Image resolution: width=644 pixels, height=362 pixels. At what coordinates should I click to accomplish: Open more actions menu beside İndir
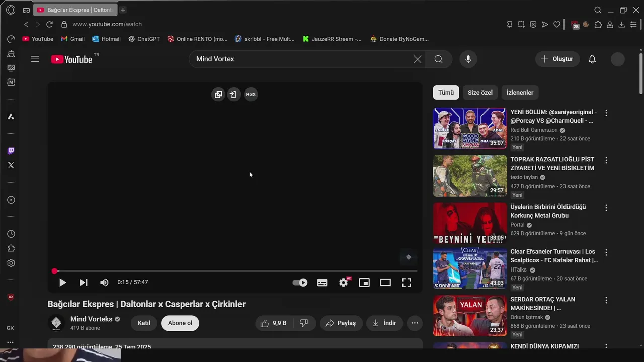415,323
